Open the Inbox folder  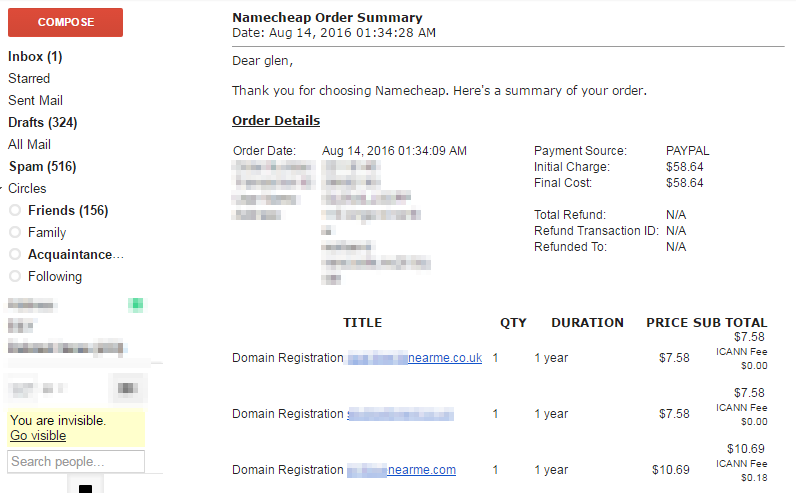point(35,57)
